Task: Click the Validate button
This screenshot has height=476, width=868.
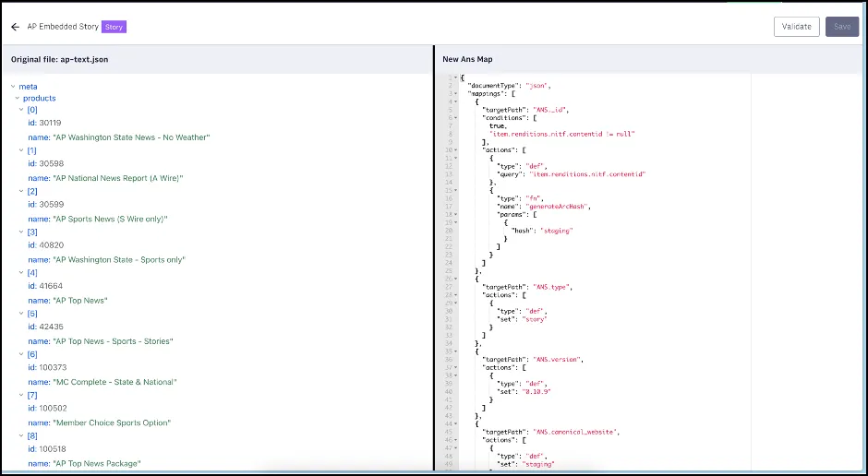Action: pyautogui.click(x=797, y=27)
